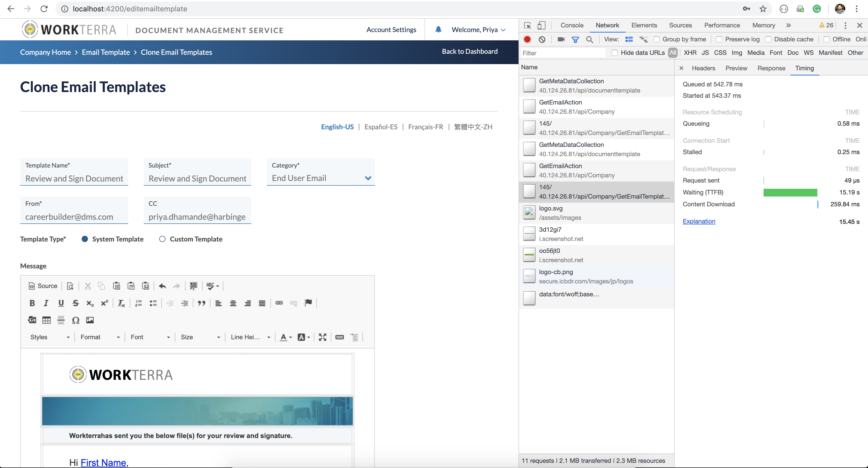Expand the Welcome, Priya user menu
The width and height of the screenshot is (868, 468).
click(x=478, y=30)
